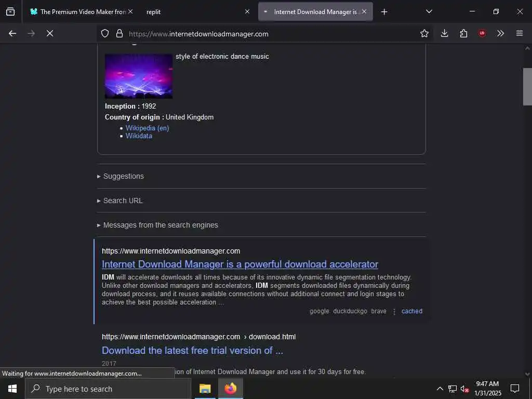This screenshot has height=399, width=532.
Task: Click the style of electronic dance music text
Action: pyautogui.click(x=222, y=56)
